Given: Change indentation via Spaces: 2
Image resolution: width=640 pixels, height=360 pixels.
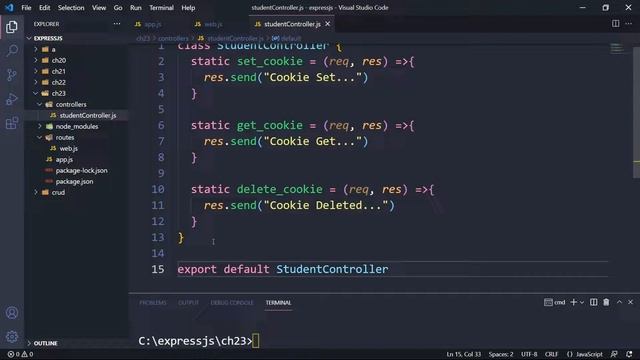Looking at the screenshot, I should (501, 354).
